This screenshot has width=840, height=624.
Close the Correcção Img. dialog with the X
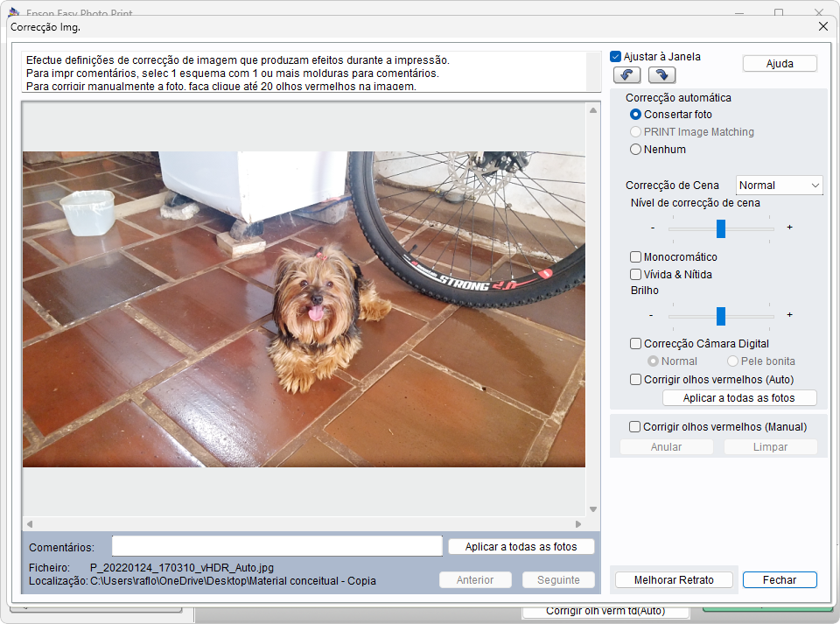point(823,26)
